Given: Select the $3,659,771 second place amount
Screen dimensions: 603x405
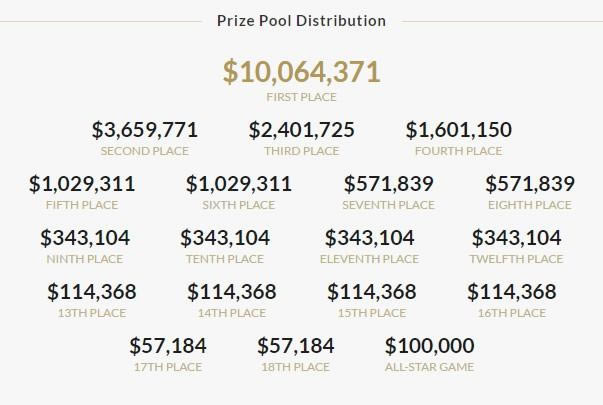Looking at the screenshot, I should [145, 130].
